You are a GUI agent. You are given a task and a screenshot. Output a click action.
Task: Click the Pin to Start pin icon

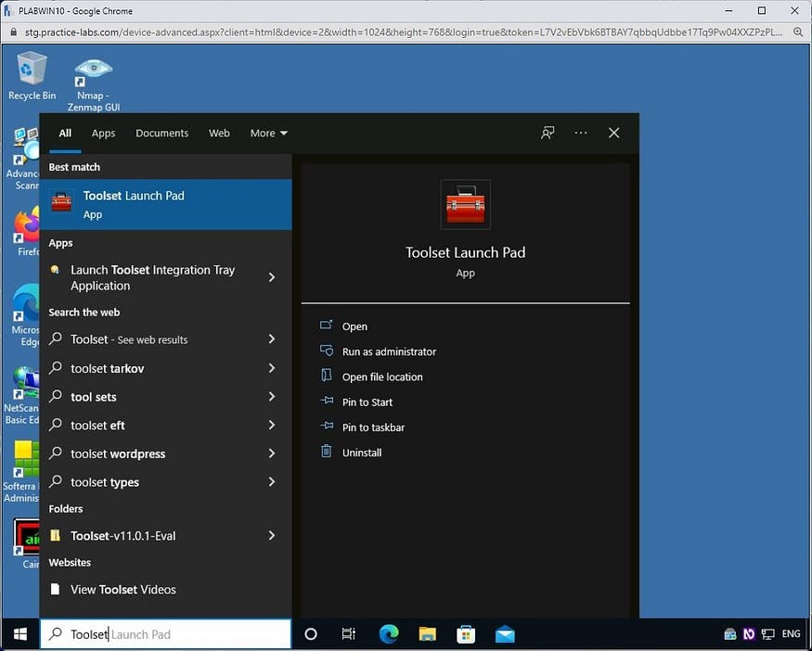click(327, 401)
